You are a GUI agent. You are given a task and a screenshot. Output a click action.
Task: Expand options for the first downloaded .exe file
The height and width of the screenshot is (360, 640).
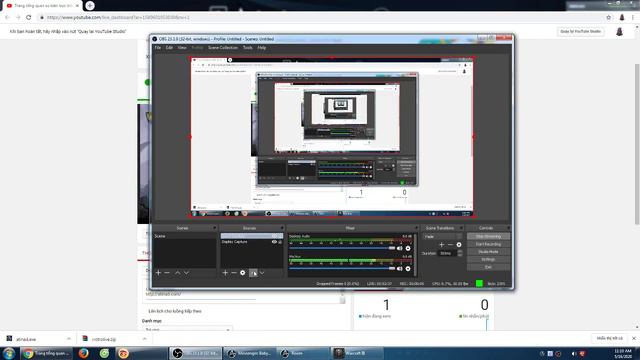[69, 339]
